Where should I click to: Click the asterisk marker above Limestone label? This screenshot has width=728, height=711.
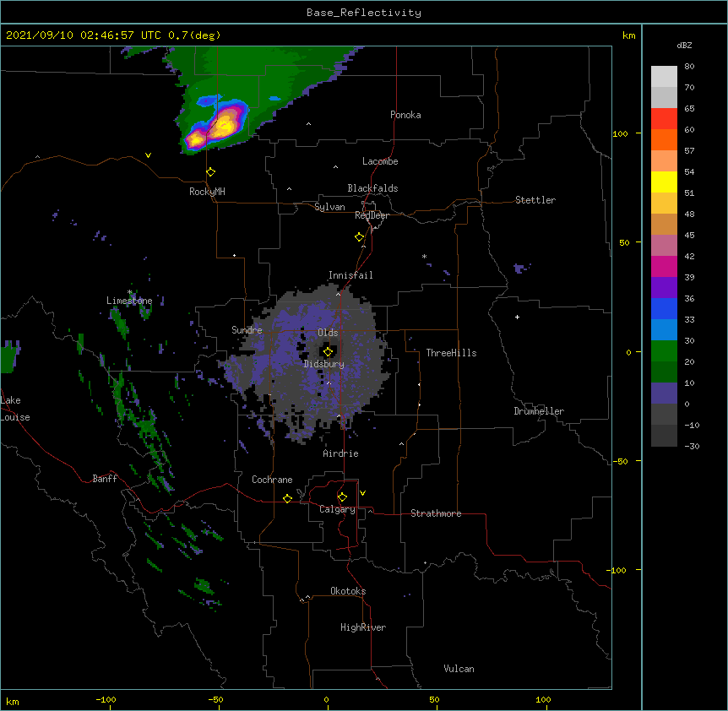tap(130, 292)
